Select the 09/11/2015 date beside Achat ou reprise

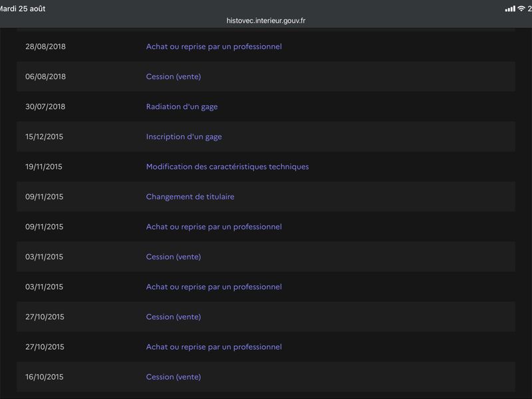coord(44,227)
